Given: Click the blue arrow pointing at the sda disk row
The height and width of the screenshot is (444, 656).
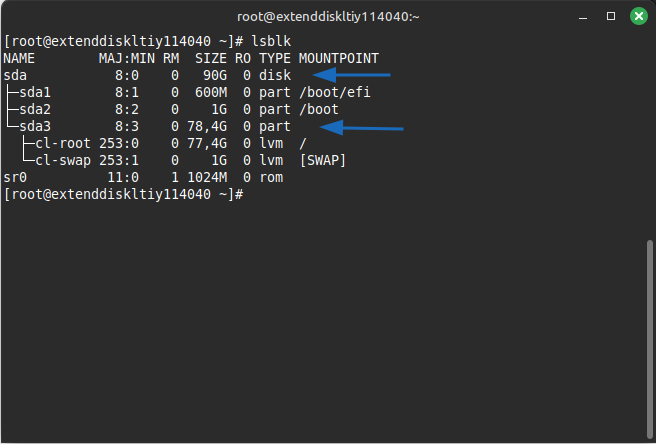Looking at the screenshot, I should coord(352,75).
